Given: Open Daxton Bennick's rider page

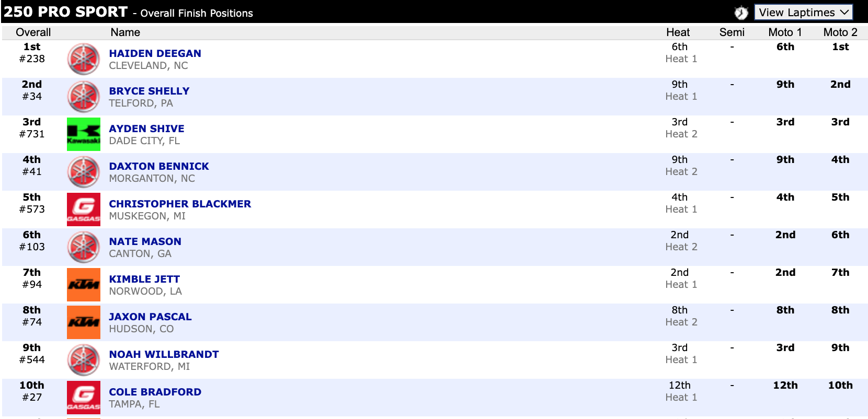Looking at the screenshot, I should coord(158,166).
